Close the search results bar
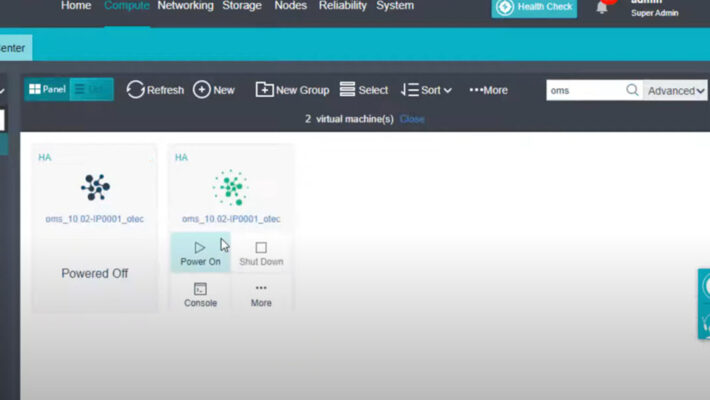Viewport: 710px width, 400px height. pos(412,119)
